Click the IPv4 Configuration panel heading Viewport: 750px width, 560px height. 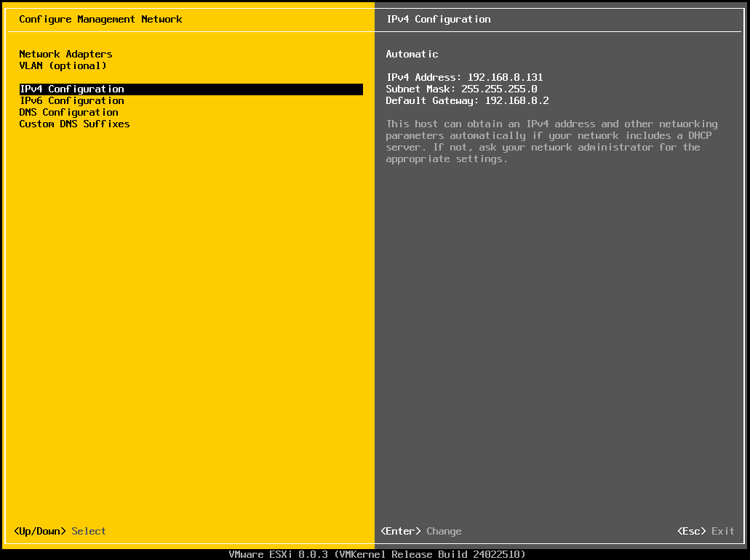(x=439, y=19)
